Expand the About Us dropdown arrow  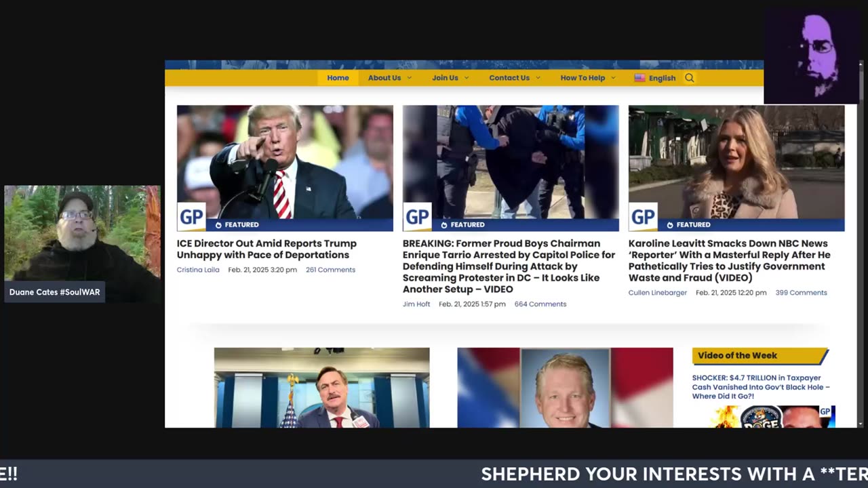click(x=410, y=78)
